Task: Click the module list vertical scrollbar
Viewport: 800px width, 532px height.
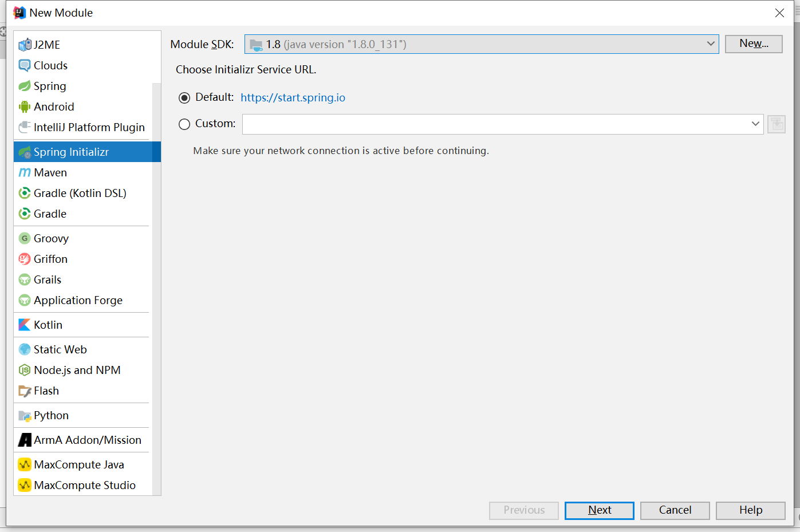Action: click(x=156, y=289)
